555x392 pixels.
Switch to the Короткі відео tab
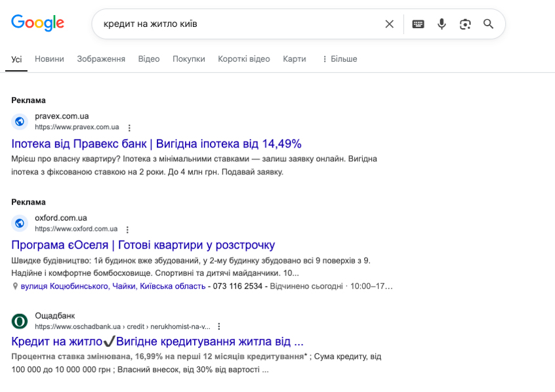click(243, 59)
